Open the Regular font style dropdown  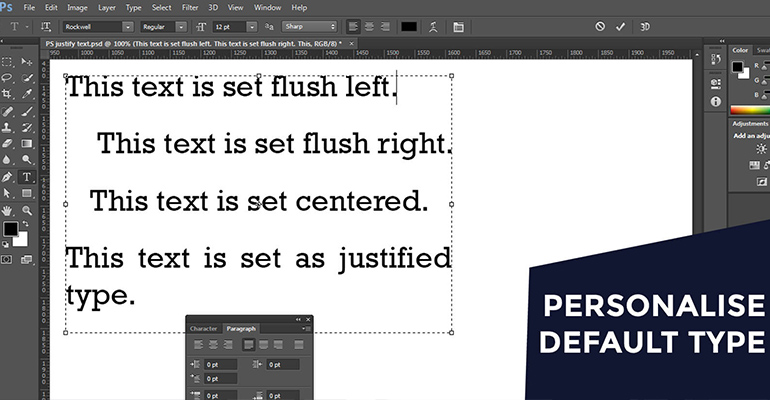(181, 27)
